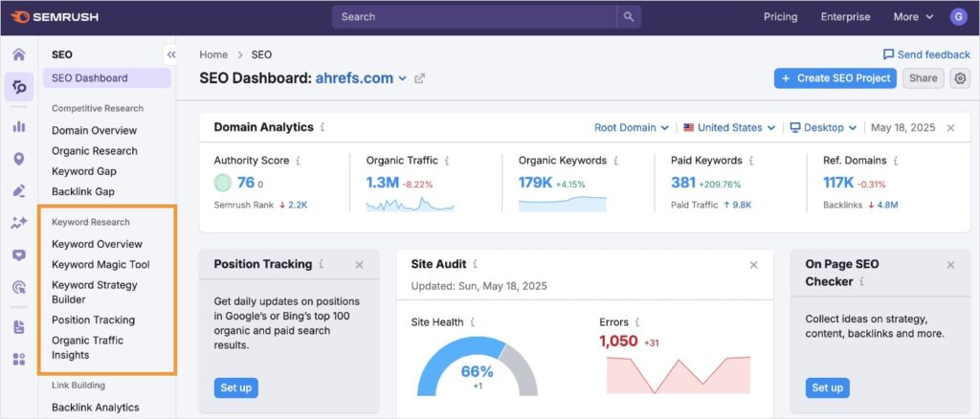980x419 pixels.
Task: Close the Site Audit widget
Action: click(x=754, y=265)
